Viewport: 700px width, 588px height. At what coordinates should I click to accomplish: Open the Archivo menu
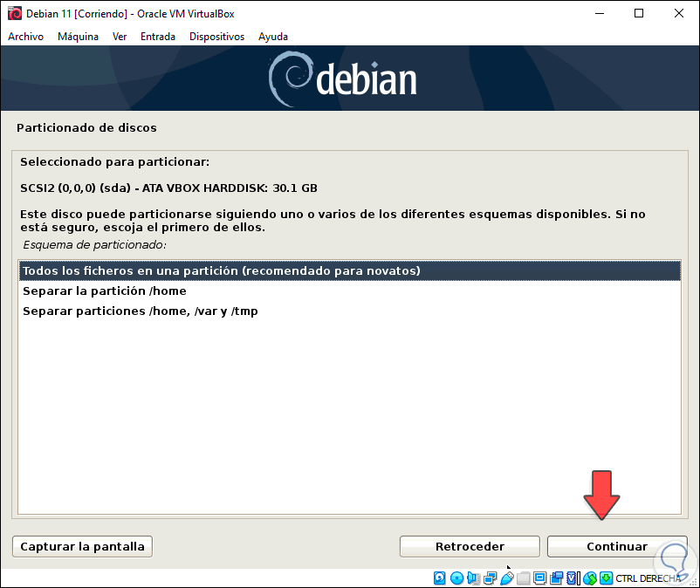pyautogui.click(x=26, y=37)
